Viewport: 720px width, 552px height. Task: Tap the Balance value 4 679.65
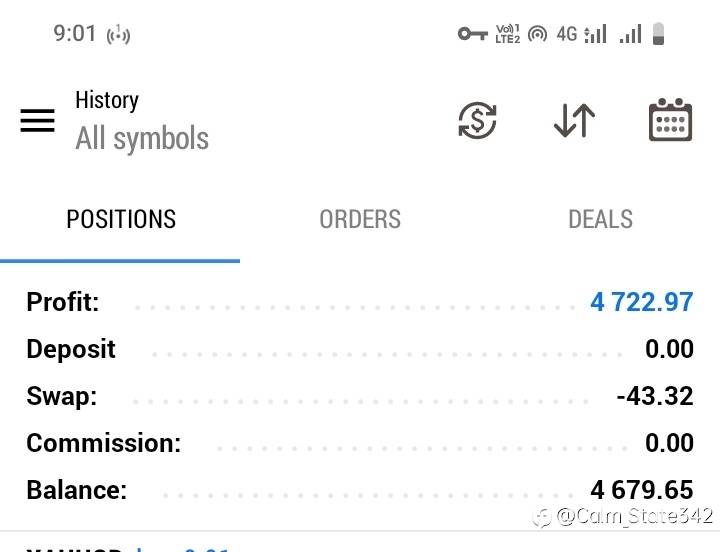click(641, 490)
